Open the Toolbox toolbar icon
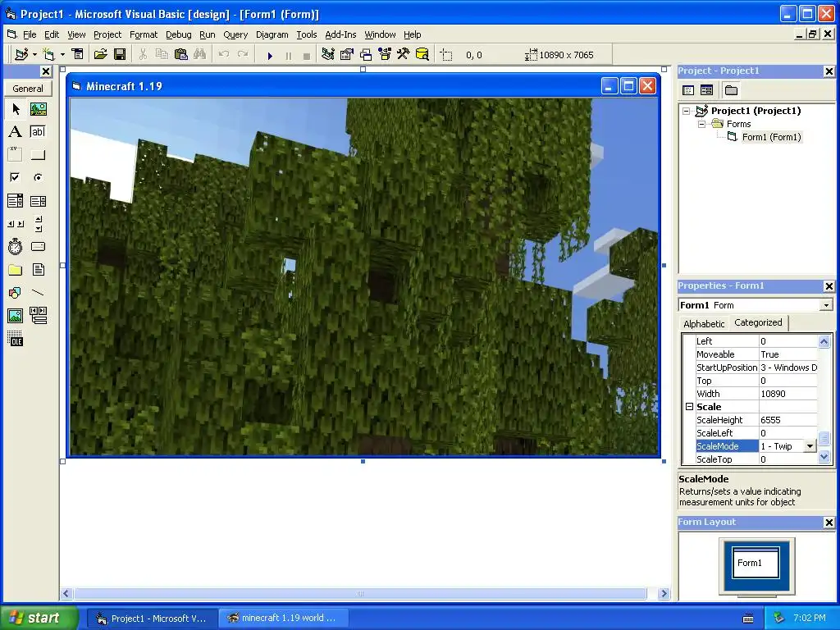Image resolution: width=840 pixels, height=630 pixels. click(x=404, y=54)
